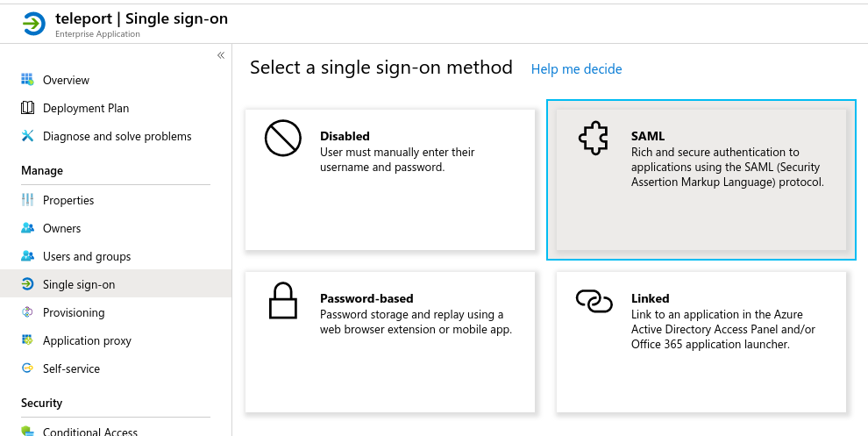Click the teleport application logo
Screen dimensions: 868x436
[x=33, y=24]
